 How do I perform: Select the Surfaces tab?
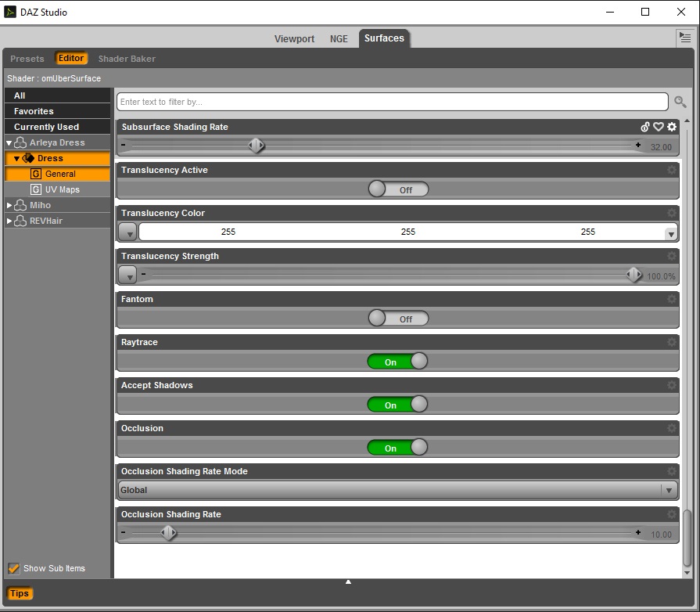tap(384, 38)
